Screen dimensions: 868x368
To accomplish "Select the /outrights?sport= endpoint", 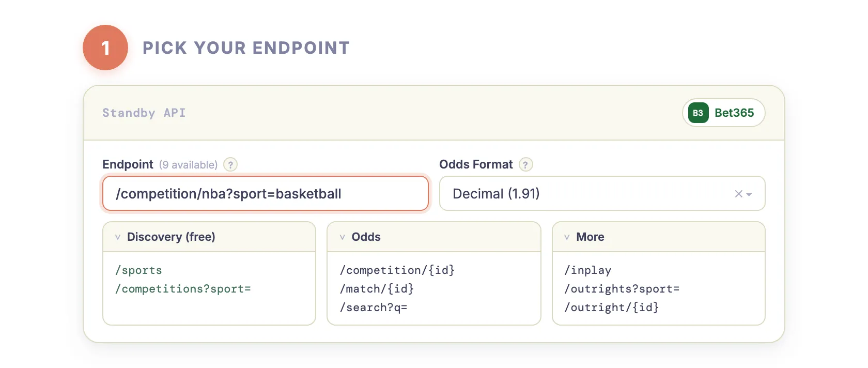I will pos(622,289).
